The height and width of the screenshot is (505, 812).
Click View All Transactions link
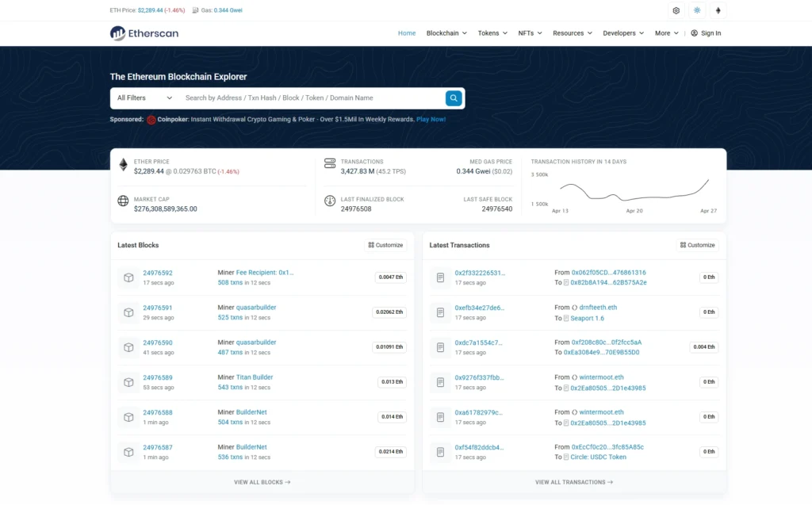(x=574, y=482)
